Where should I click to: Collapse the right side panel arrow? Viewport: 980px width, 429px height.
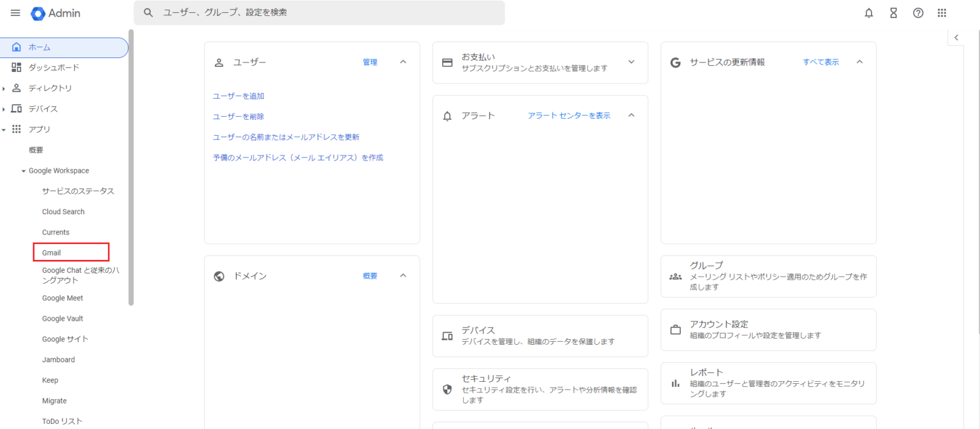[x=956, y=38]
